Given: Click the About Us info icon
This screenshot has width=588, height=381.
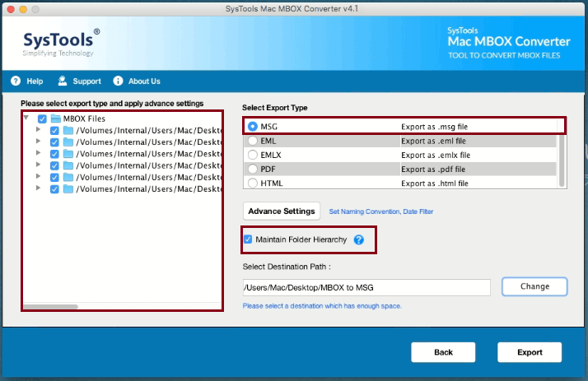Looking at the screenshot, I should tap(118, 81).
